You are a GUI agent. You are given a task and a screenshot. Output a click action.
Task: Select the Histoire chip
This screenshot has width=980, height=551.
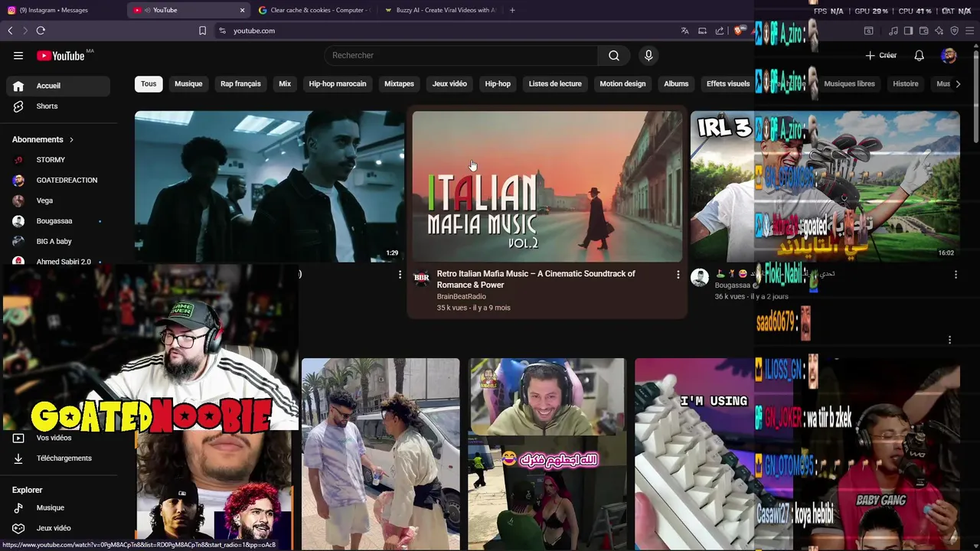905,83
